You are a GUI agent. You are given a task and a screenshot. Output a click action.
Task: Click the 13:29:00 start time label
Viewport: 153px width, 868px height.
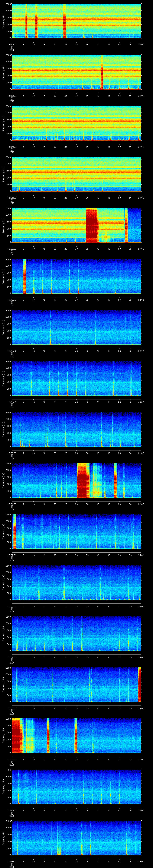click(12, 402)
